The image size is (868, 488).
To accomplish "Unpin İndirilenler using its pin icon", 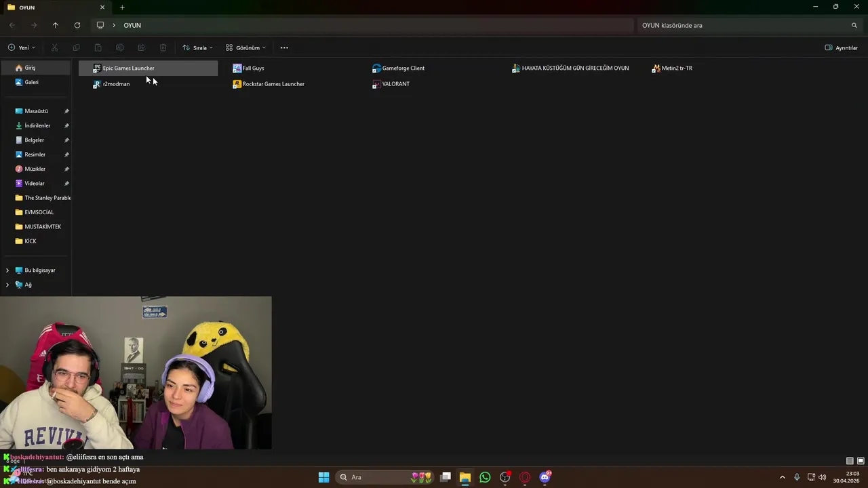I will click(x=66, y=125).
